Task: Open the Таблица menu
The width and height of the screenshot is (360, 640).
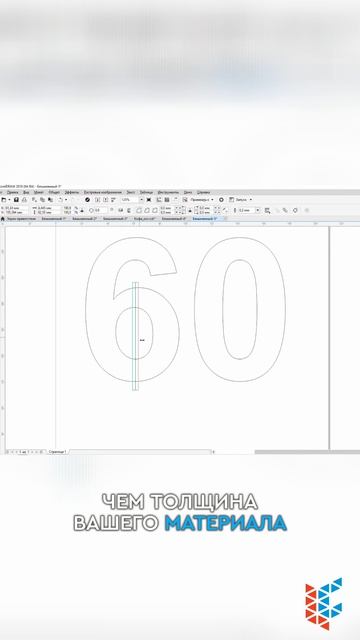Action: point(146,192)
